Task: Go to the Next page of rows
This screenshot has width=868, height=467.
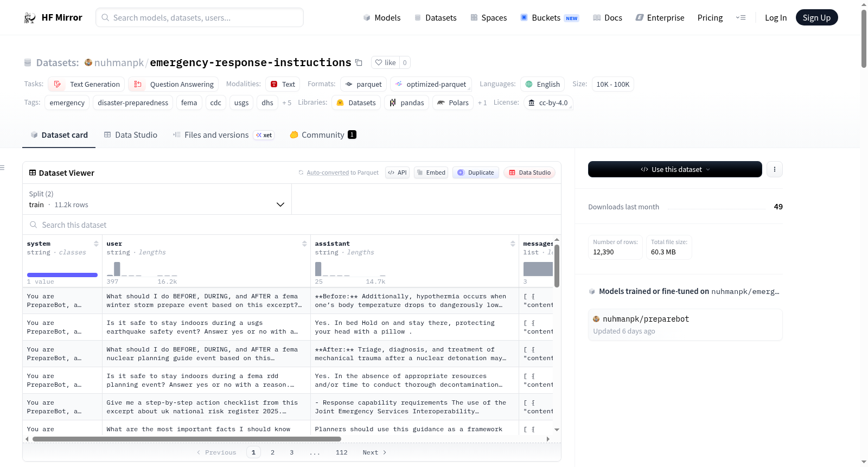Action: point(374,452)
